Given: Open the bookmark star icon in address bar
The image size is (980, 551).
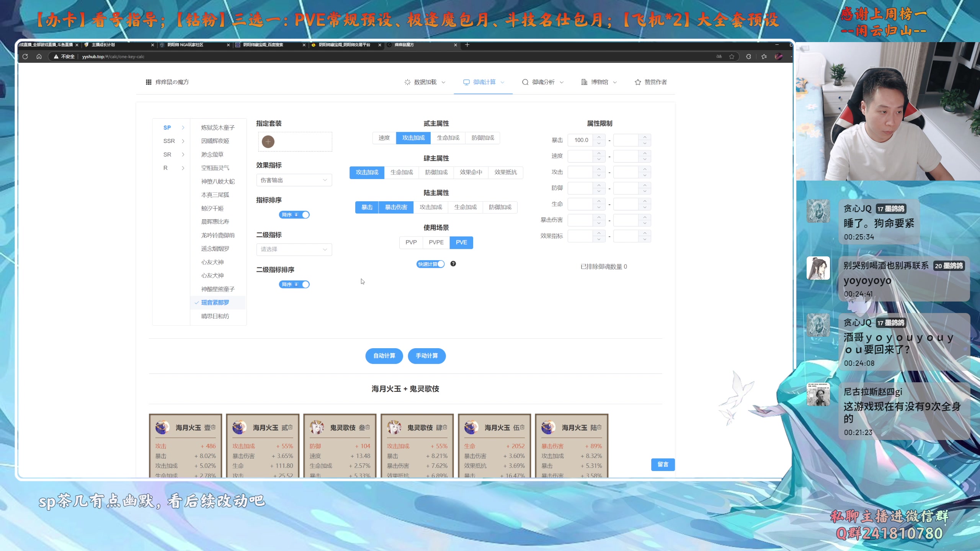Looking at the screenshot, I should pos(732,57).
